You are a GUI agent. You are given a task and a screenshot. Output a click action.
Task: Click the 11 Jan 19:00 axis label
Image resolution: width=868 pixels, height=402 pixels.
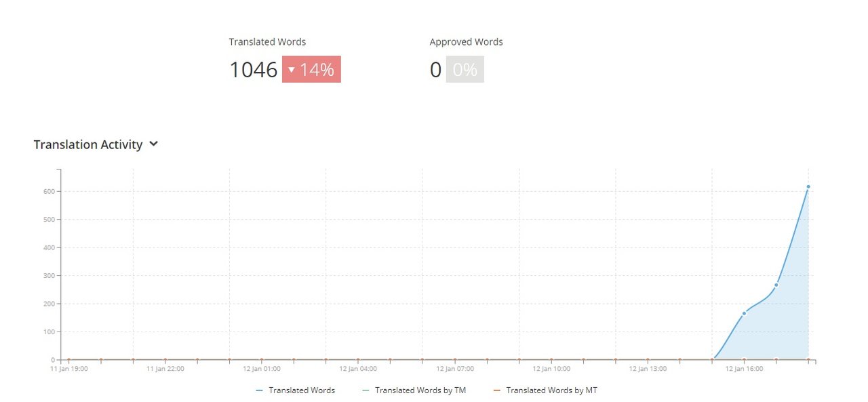[x=68, y=369]
